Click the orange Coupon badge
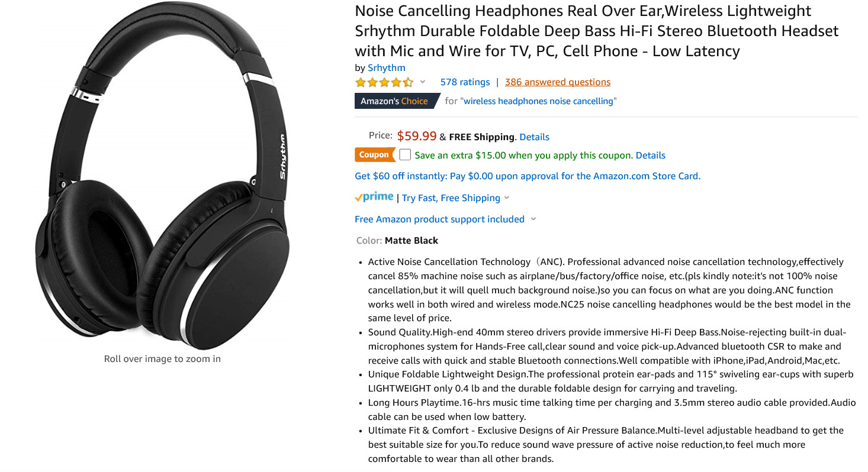Image resolution: width=868 pixels, height=472 pixels. (x=374, y=154)
